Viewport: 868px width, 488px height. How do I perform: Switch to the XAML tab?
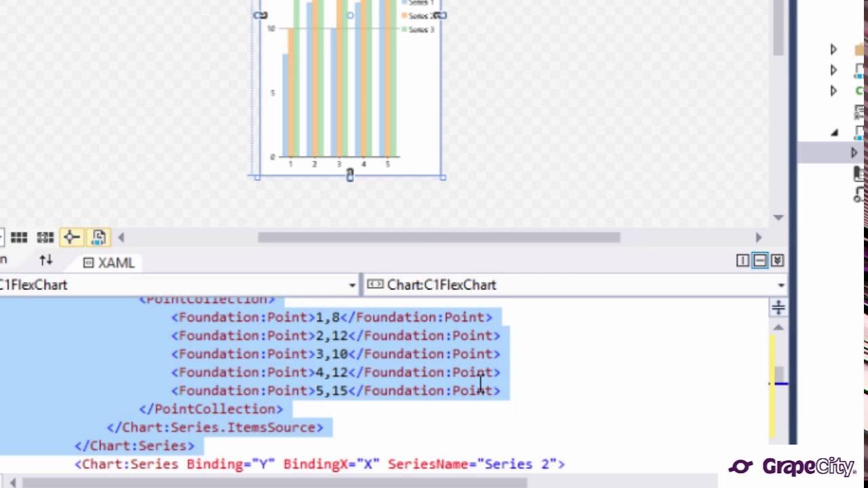pyautogui.click(x=108, y=263)
